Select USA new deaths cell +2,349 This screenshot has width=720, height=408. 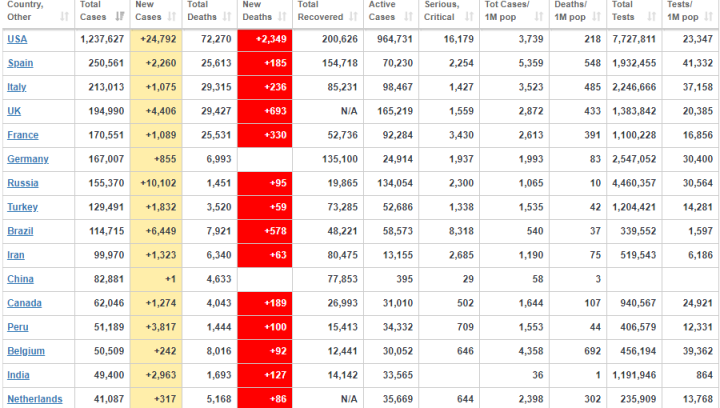(265, 39)
